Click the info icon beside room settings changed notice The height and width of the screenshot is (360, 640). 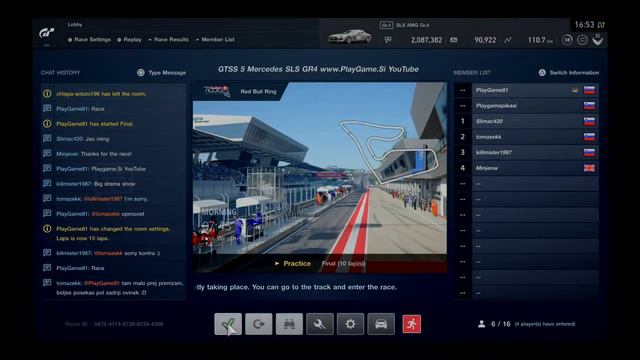tap(47, 229)
